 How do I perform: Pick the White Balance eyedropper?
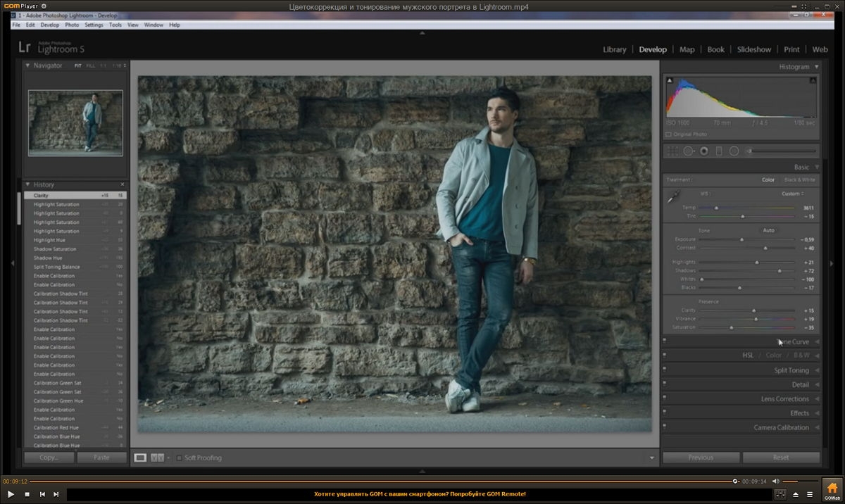[x=673, y=196]
